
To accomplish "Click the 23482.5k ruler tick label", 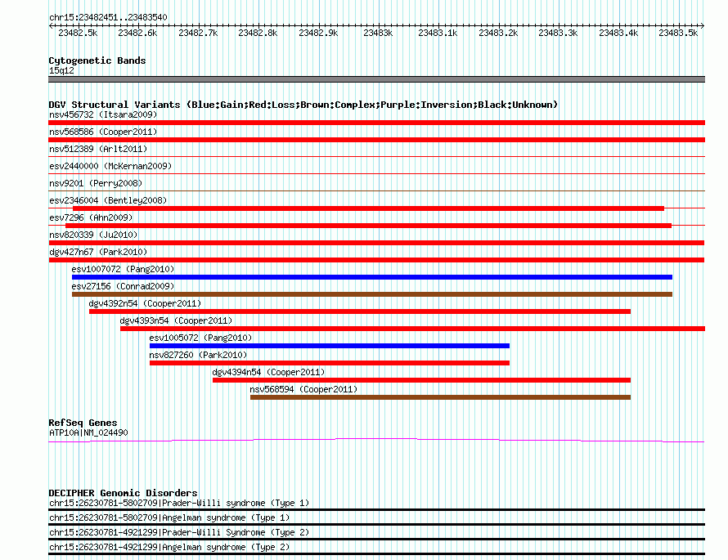I will (x=78, y=33).
